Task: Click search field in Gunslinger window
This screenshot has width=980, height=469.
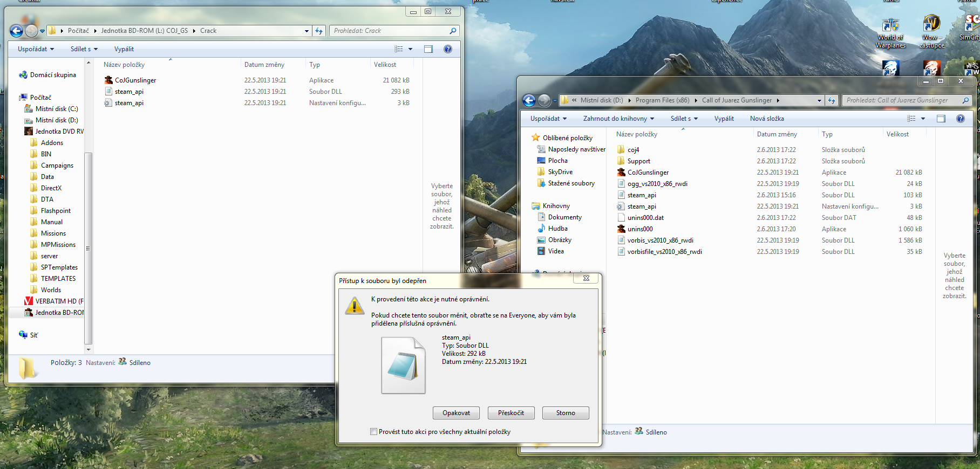Action: [x=907, y=100]
